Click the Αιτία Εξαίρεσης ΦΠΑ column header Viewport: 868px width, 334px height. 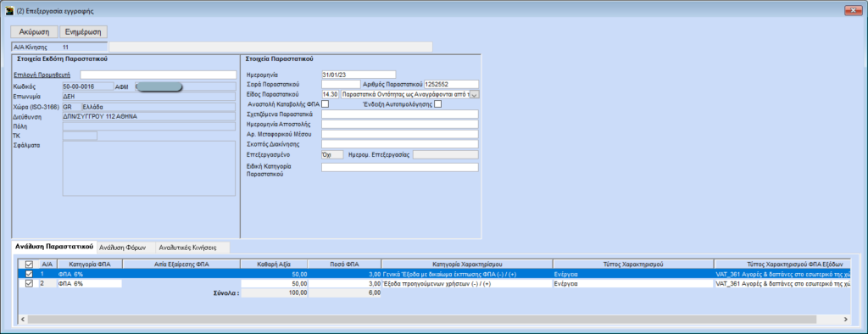(x=181, y=264)
